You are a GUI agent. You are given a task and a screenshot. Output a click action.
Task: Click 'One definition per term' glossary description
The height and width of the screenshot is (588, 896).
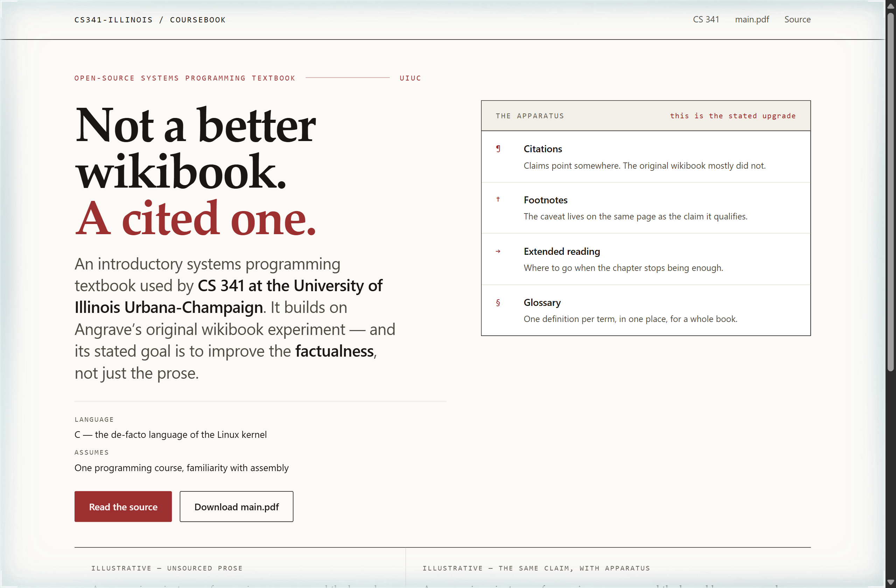[x=630, y=319]
